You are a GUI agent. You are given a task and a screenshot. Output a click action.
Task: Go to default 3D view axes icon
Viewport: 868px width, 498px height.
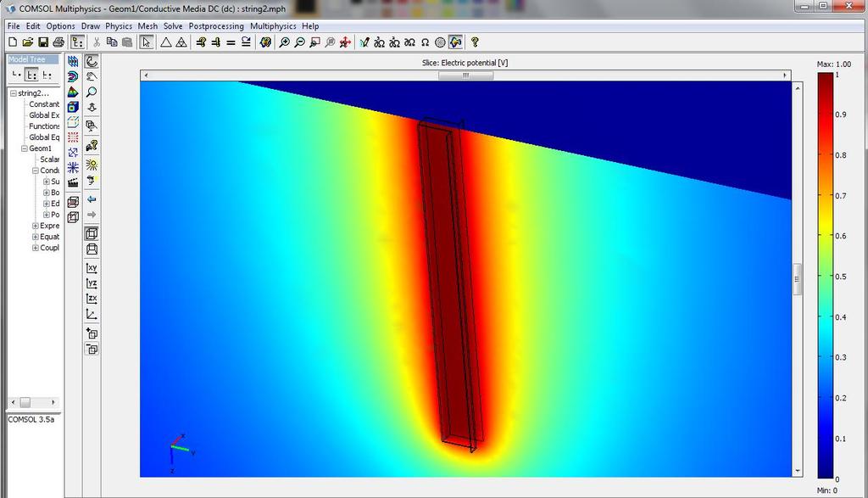tap(92, 314)
